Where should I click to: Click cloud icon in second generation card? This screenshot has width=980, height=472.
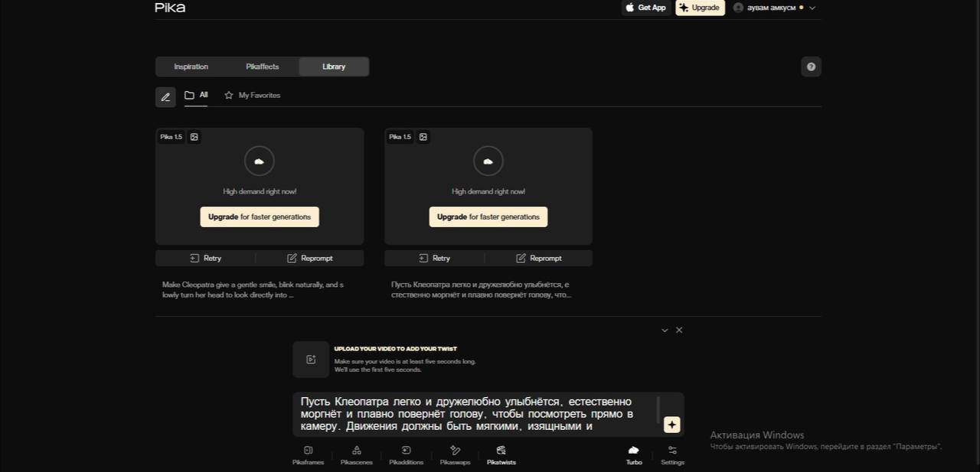click(x=488, y=161)
